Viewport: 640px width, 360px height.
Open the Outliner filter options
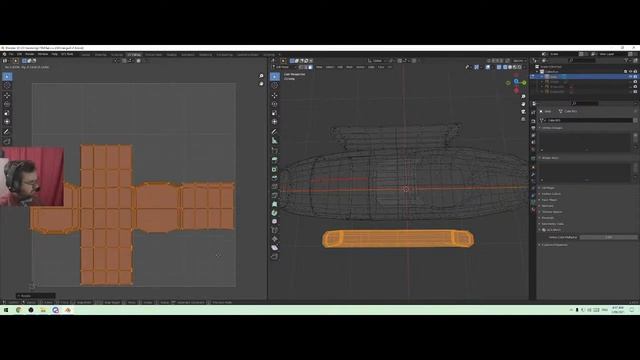tap(627, 60)
